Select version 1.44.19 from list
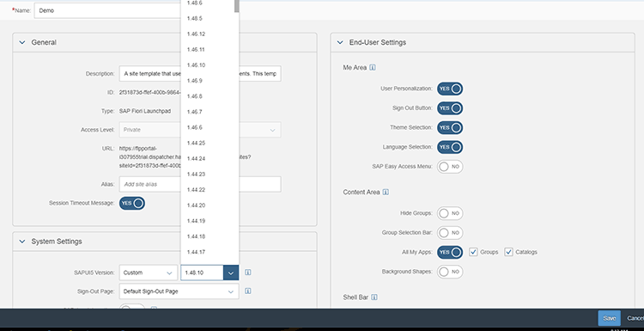 210,221
